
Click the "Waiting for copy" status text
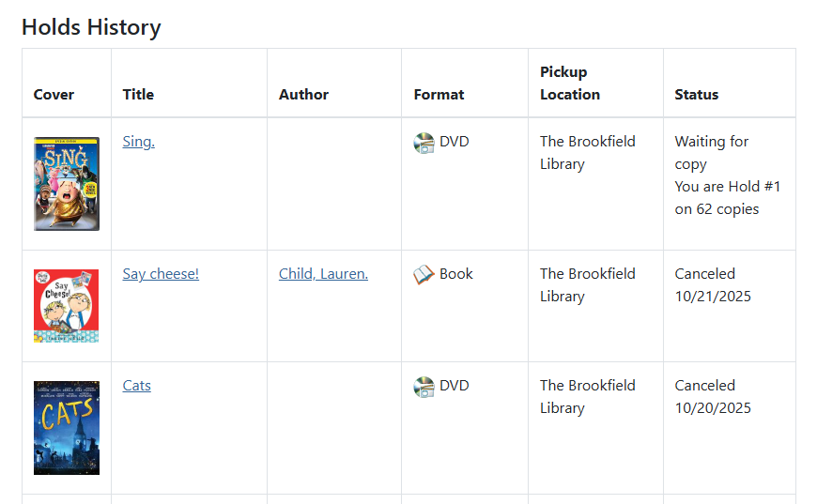pyautogui.click(x=711, y=153)
